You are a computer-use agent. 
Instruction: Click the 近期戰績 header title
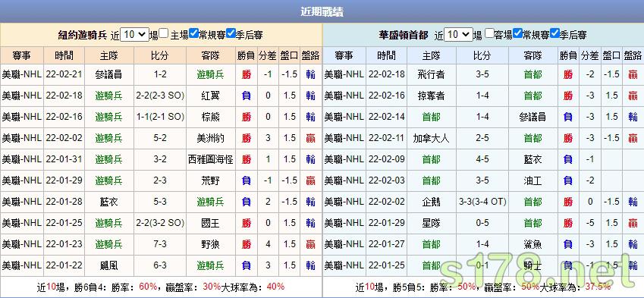tap(322, 11)
